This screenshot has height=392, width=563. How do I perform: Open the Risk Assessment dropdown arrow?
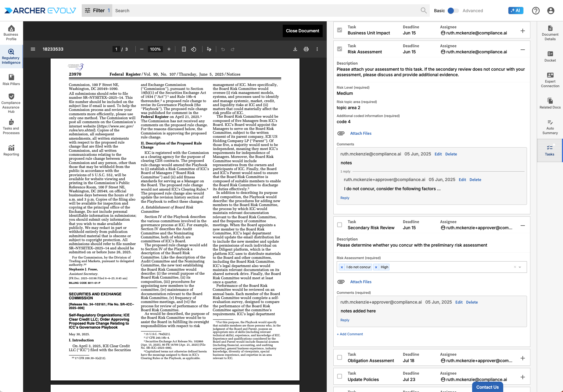tap(520, 267)
